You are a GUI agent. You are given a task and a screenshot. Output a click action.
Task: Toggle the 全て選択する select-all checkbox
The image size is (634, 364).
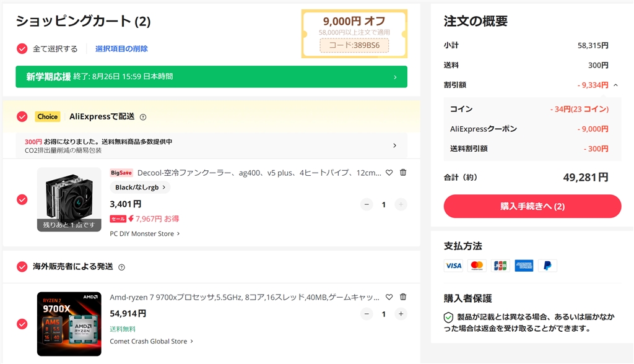tap(22, 48)
